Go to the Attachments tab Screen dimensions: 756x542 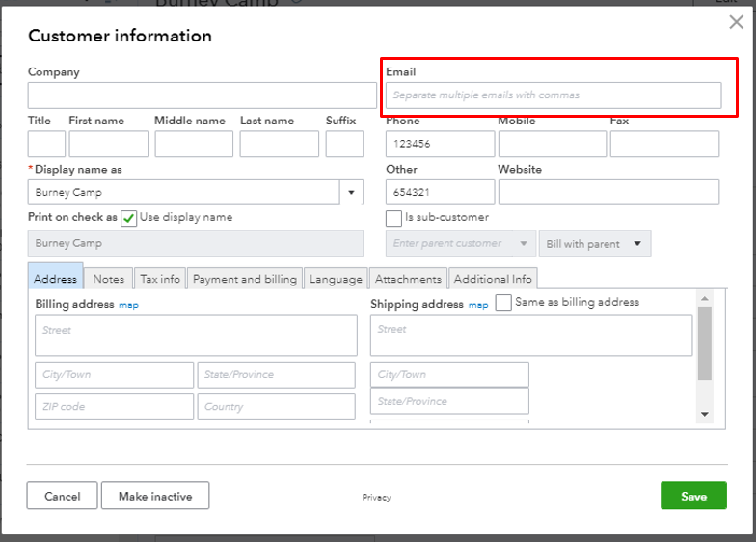coord(408,279)
